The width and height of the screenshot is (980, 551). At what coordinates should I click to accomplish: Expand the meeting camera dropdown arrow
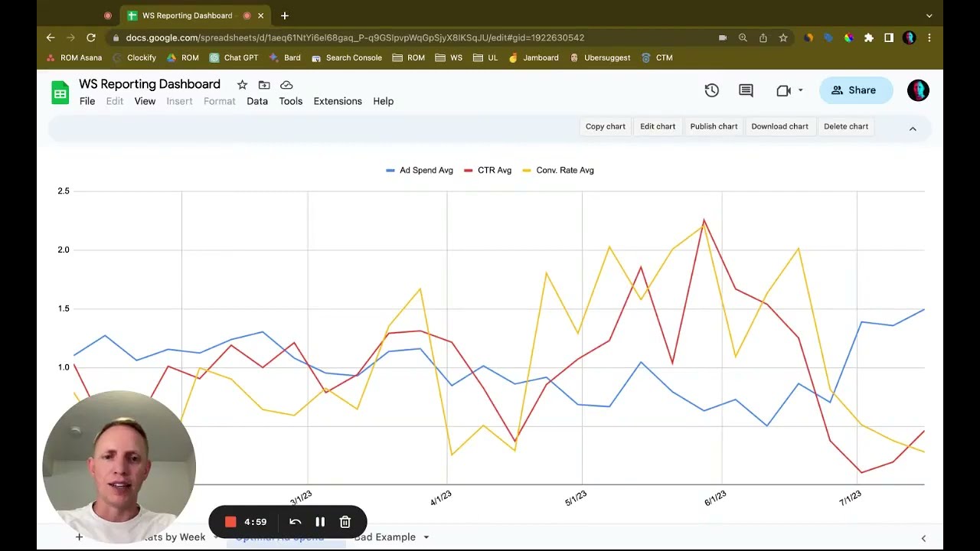(801, 90)
